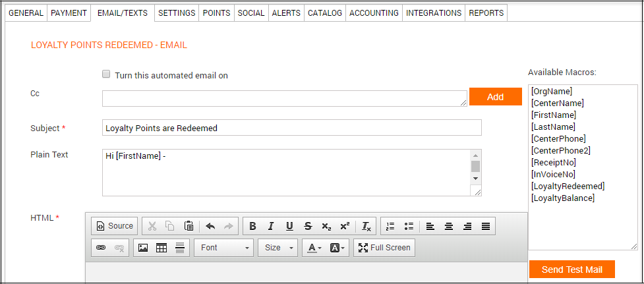
Task: Select the [CenterPhone2] macro
Action: [x=561, y=151]
